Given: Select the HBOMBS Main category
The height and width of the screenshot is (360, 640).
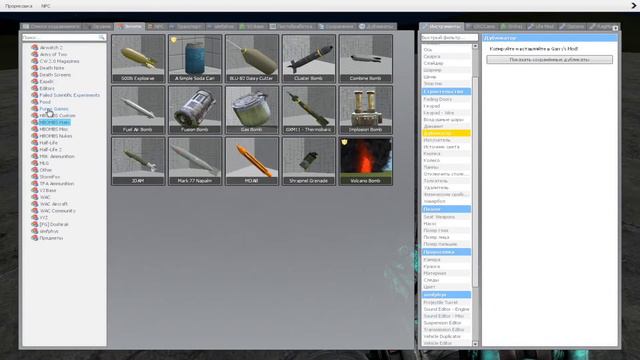Looking at the screenshot, I should coord(55,122).
